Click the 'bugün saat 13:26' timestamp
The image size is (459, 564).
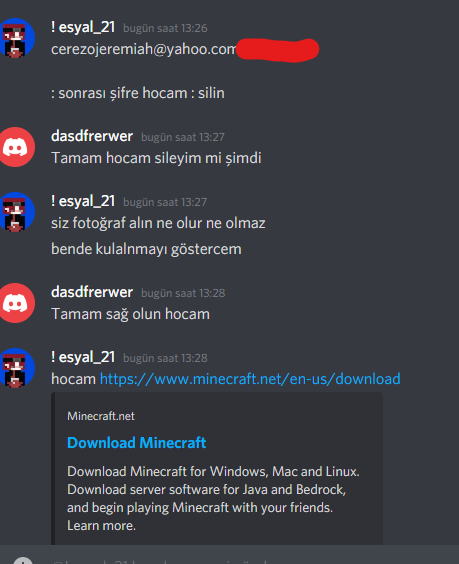coord(165,28)
